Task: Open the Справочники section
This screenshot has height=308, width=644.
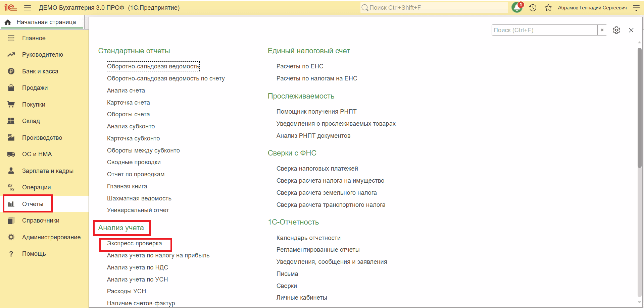Action: pos(41,221)
